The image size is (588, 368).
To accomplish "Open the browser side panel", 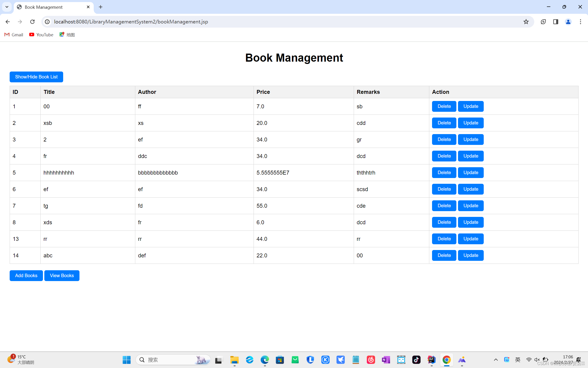I will click(x=556, y=22).
